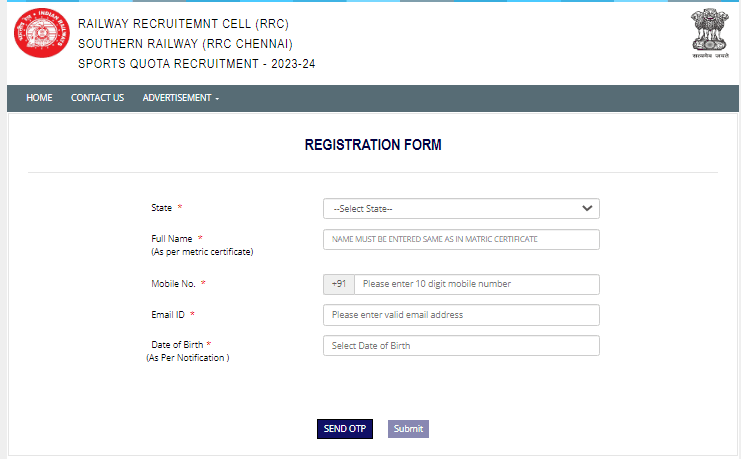Viewport: 741px width, 459px height.
Task: Click the Indian Railways red logo
Action: tap(42, 33)
